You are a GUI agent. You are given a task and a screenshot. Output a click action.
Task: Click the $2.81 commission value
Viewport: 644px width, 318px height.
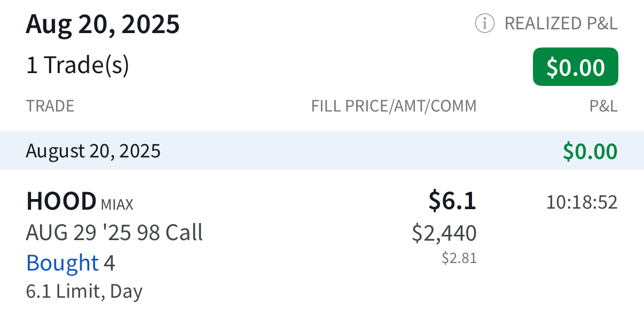pos(459,258)
